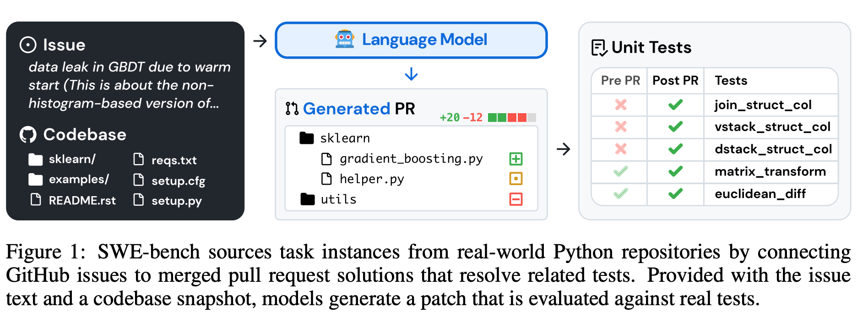The image size is (868, 318).
Task: Select 'gradient_boosting.py' in the PR tree
Action: [411, 159]
